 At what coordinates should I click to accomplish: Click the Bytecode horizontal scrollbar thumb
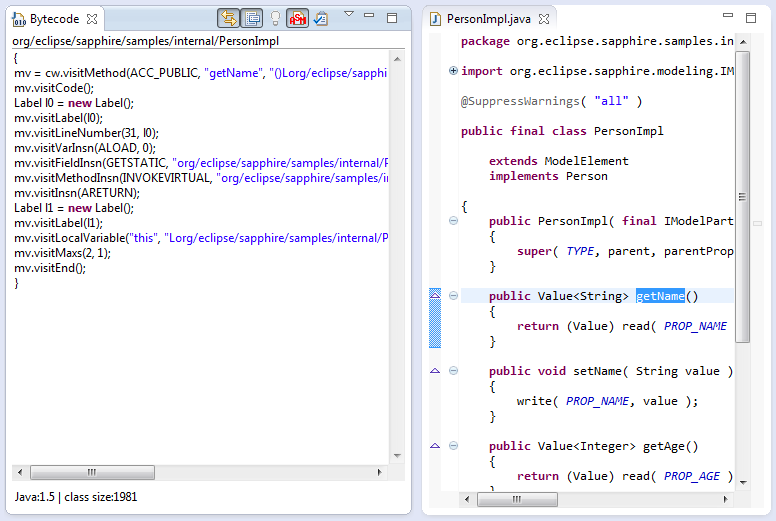click(x=92, y=472)
